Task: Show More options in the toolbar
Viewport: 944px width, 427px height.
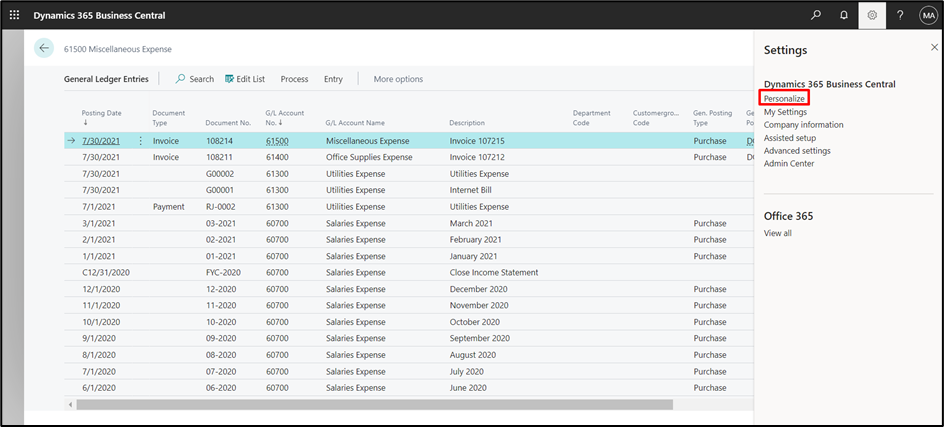Action: click(x=398, y=79)
